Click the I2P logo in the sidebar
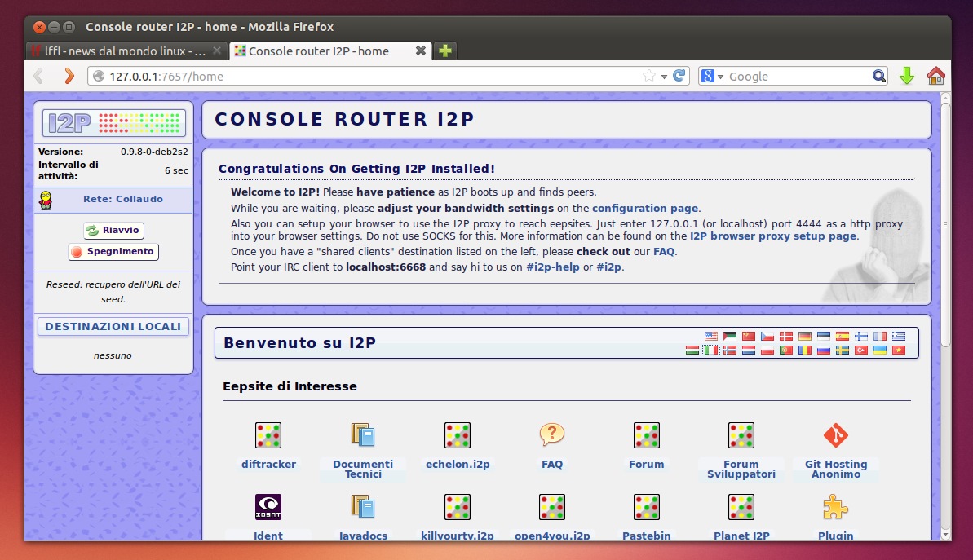Screen dimensions: 973x560 (x=113, y=122)
